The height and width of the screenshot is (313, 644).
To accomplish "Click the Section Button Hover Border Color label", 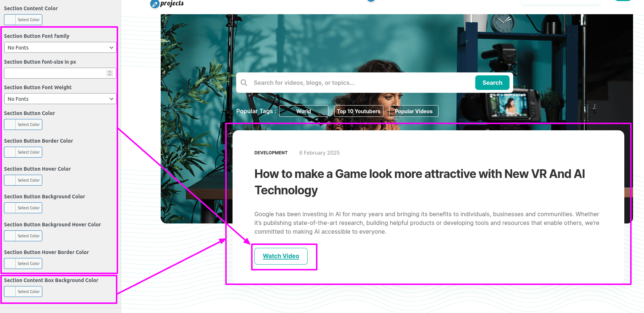I will pyautogui.click(x=46, y=252).
